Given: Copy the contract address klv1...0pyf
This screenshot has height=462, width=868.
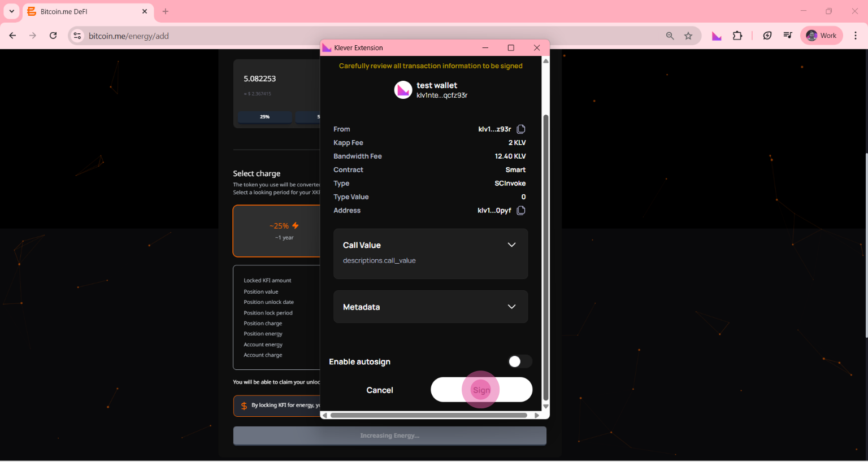Looking at the screenshot, I should [521, 211].
